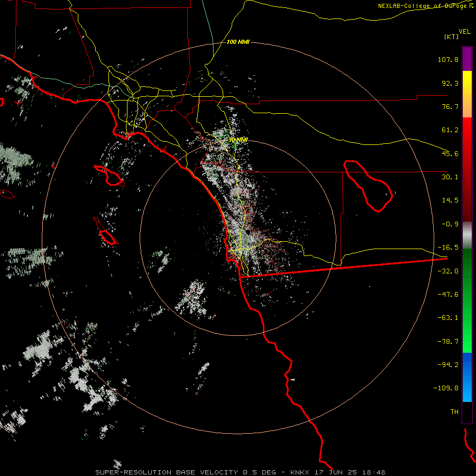Screen dimensions: 476x476
Task: Click the 92.3 scale value
Action: (450, 83)
